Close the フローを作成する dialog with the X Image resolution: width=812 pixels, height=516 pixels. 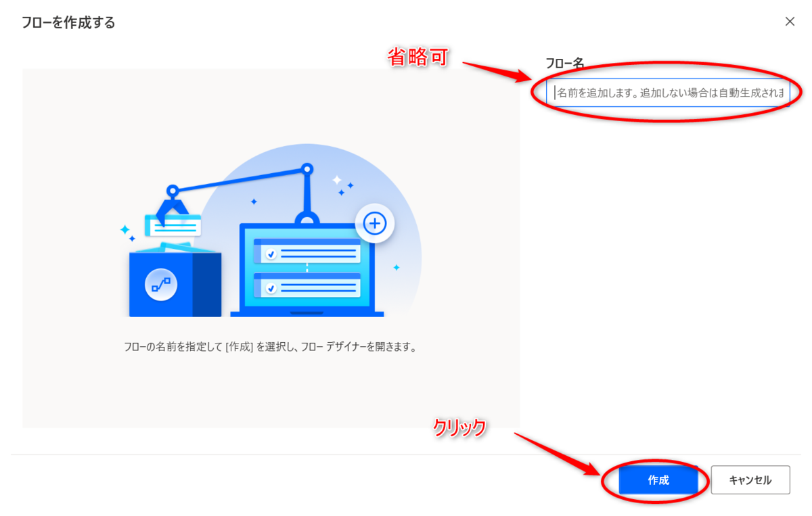790,21
